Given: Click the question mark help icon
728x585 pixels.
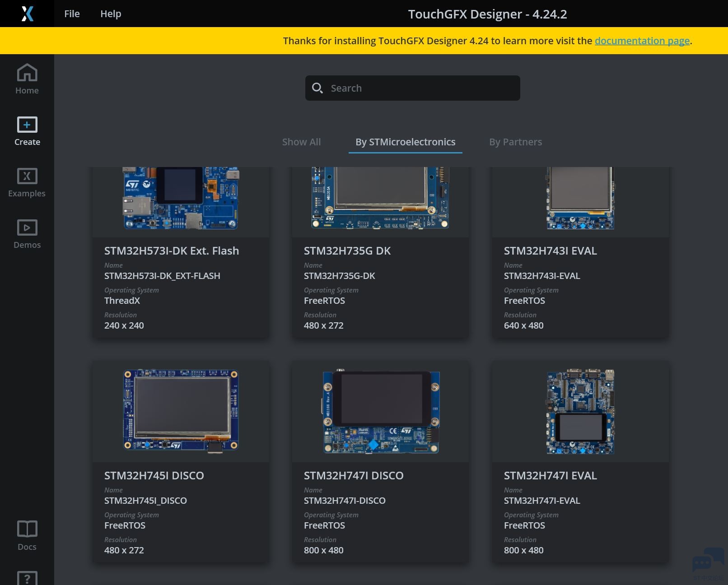Looking at the screenshot, I should pyautogui.click(x=27, y=578).
